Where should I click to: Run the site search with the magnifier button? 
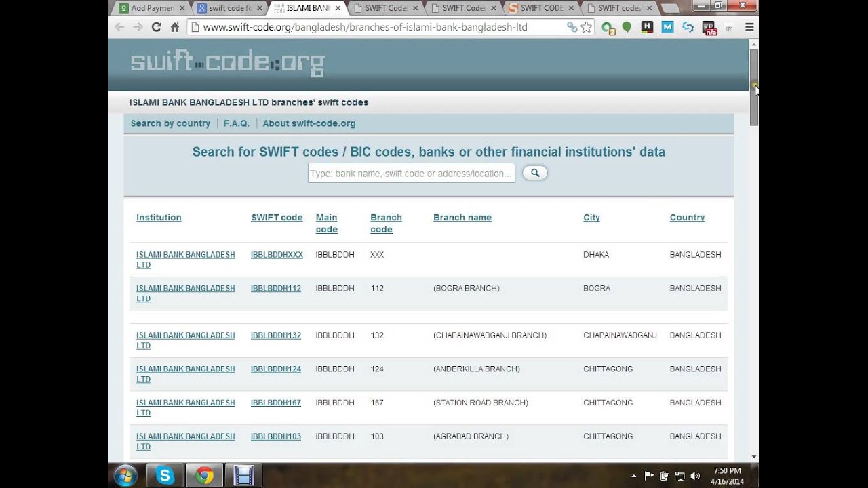535,173
